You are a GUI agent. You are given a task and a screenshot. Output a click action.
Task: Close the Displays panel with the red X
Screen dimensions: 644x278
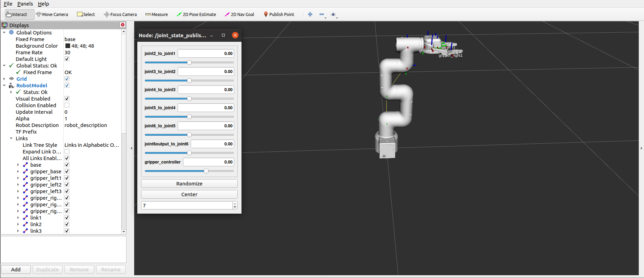pyautogui.click(x=122, y=25)
